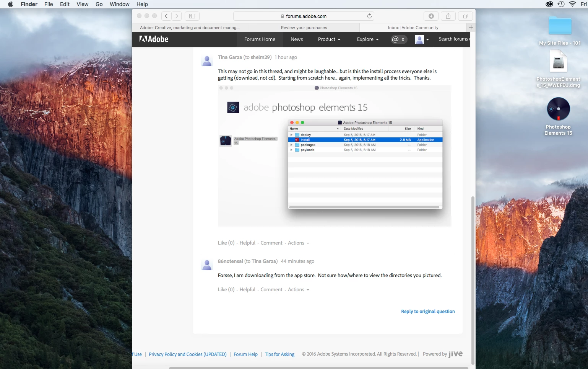The image size is (588, 369).
Task: Click the Safari share icon
Action: tap(448, 16)
